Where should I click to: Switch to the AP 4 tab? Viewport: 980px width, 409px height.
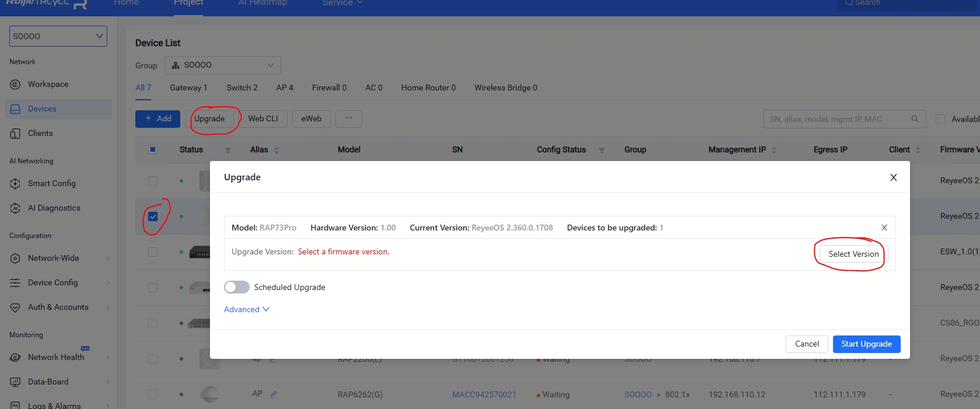(x=285, y=88)
